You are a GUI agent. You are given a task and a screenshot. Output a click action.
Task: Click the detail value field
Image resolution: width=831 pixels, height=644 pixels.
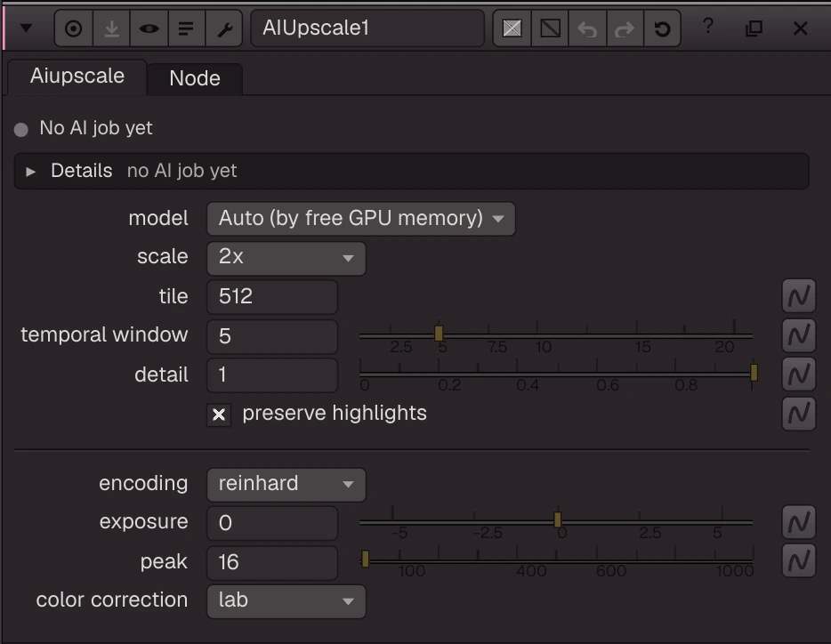pos(272,375)
